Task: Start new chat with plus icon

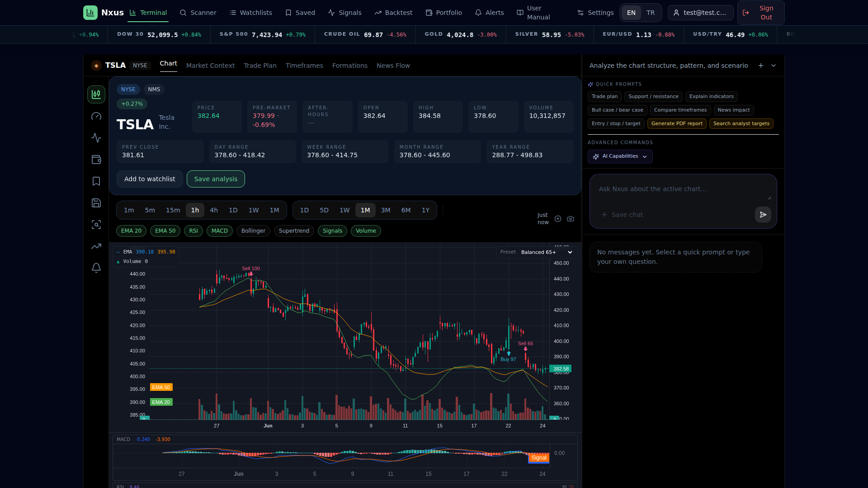Action: coord(761,66)
